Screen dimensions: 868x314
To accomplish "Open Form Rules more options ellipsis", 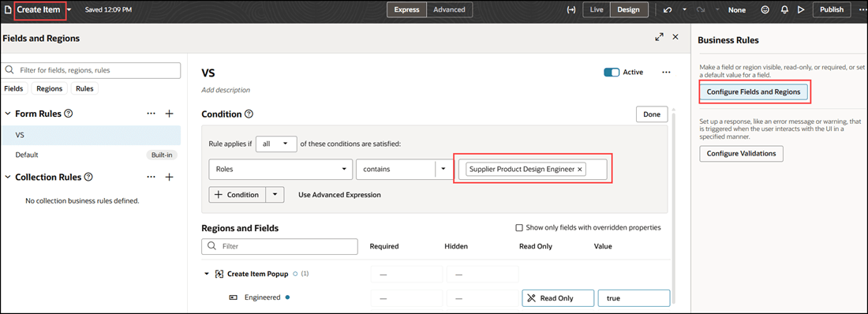I will [x=152, y=114].
